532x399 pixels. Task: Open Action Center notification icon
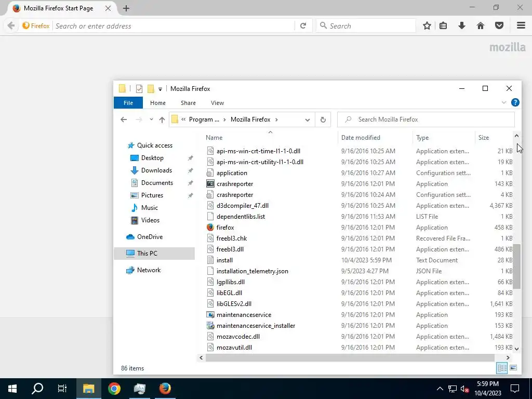point(515,389)
